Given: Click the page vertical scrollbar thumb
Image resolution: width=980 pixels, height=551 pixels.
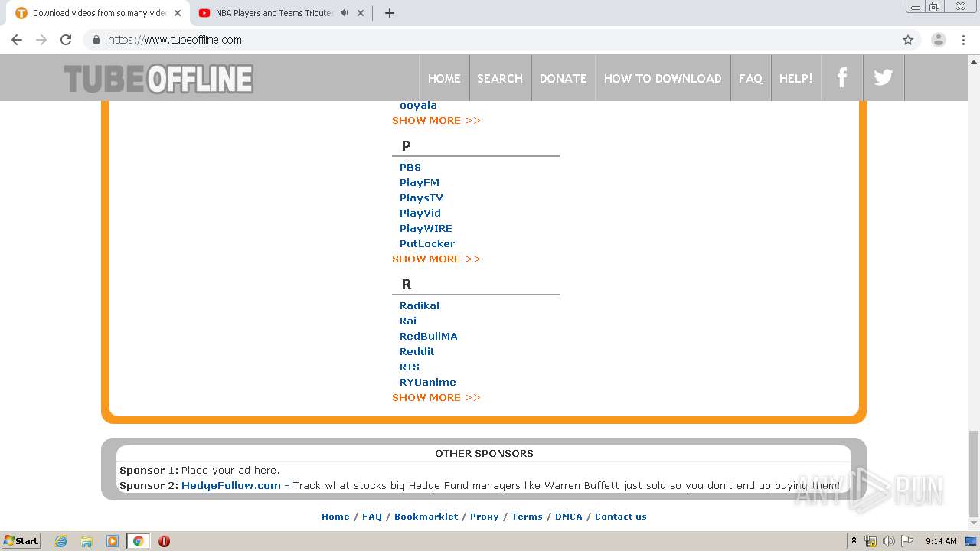Looking at the screenshot, I should point(973,474).
